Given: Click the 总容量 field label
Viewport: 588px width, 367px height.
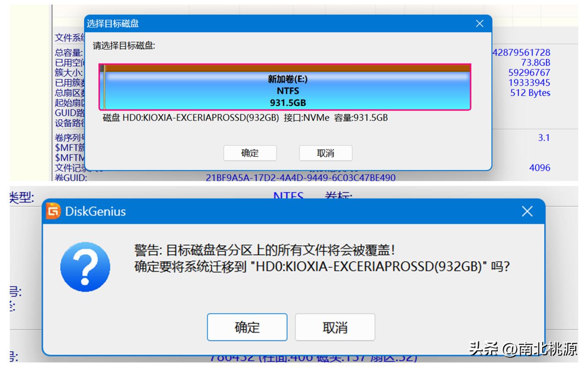Looking at the screenshot, I should (x=68, y=52).
